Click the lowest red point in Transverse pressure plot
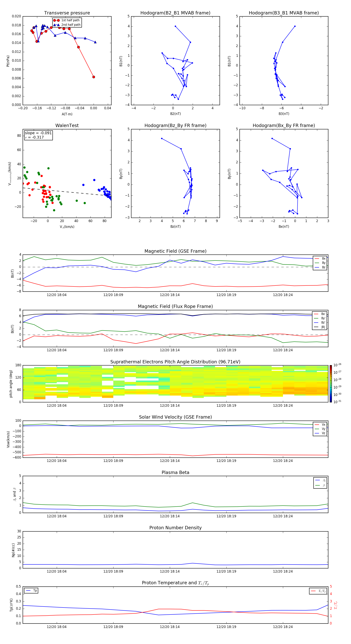Image resolution: width=351 pixels, height=644 pixels. pos(94,77)
